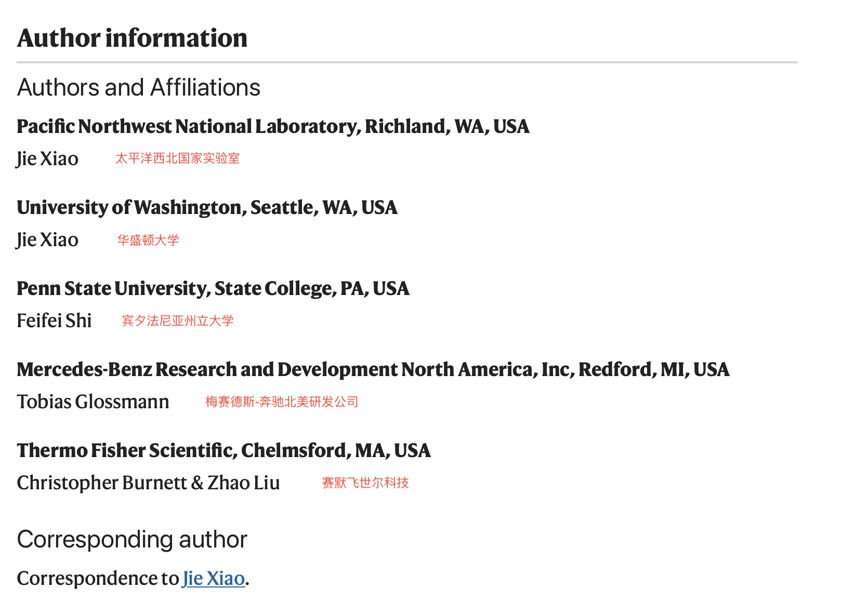Viewport: 868px width, 615px height.
Task: Click author name Feifei Shi
Action: click(x=54, y=320)
